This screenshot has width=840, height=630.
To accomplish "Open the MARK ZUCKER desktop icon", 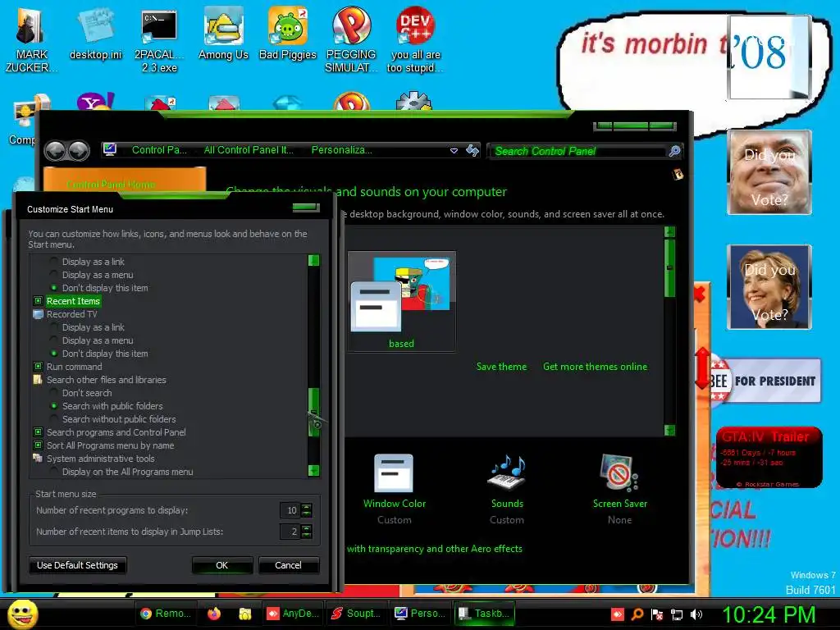I will [30, 39].
